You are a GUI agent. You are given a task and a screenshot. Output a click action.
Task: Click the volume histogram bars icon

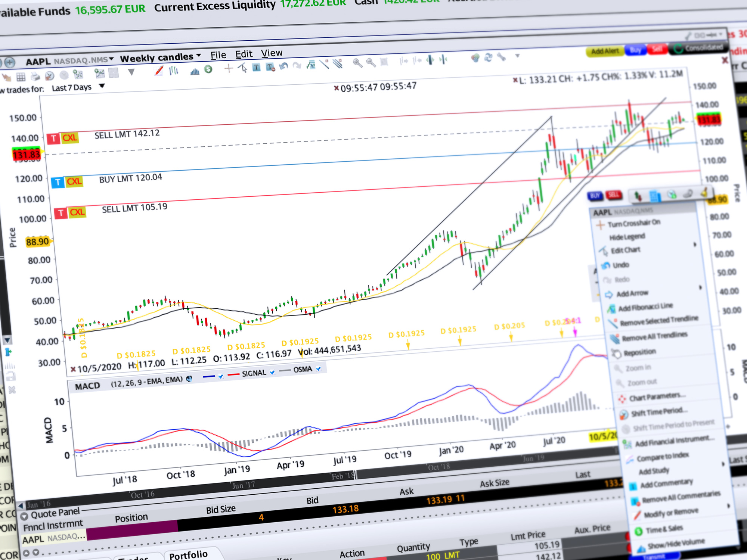coord(195,71)
